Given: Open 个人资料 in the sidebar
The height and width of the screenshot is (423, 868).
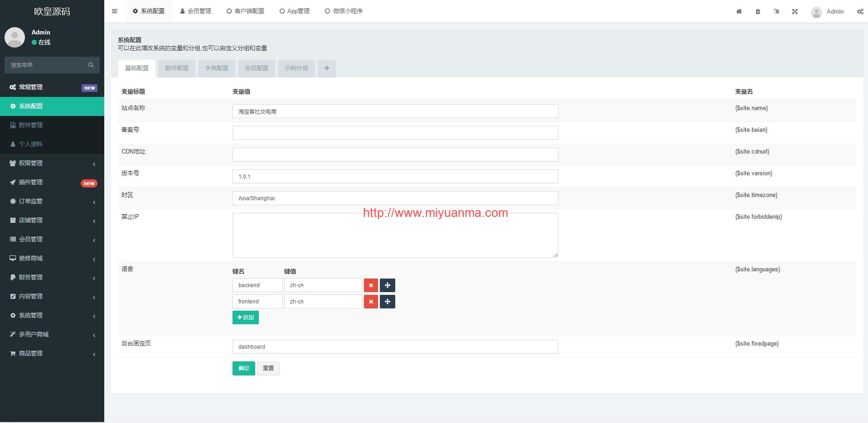Looking at the screenshot, I should pyautogui.click(x=52, y=144).
